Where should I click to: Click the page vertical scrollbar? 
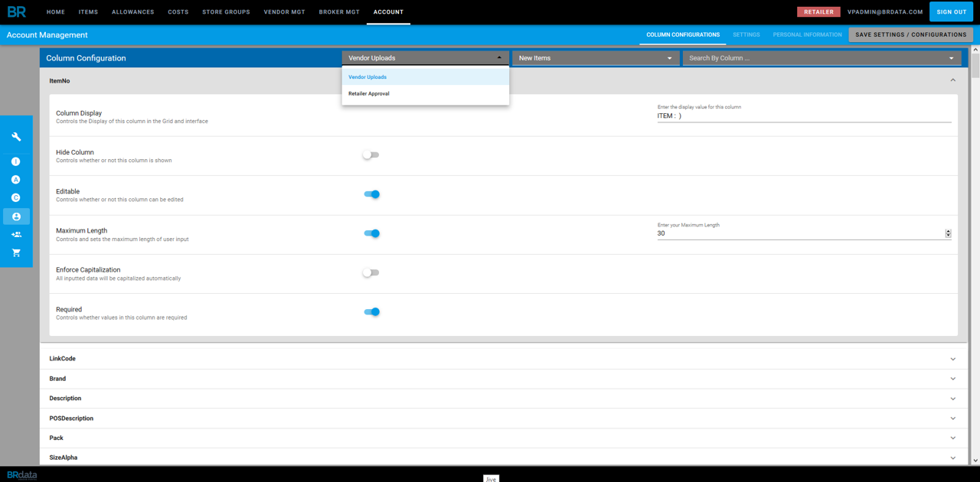[x=975, y=255]
